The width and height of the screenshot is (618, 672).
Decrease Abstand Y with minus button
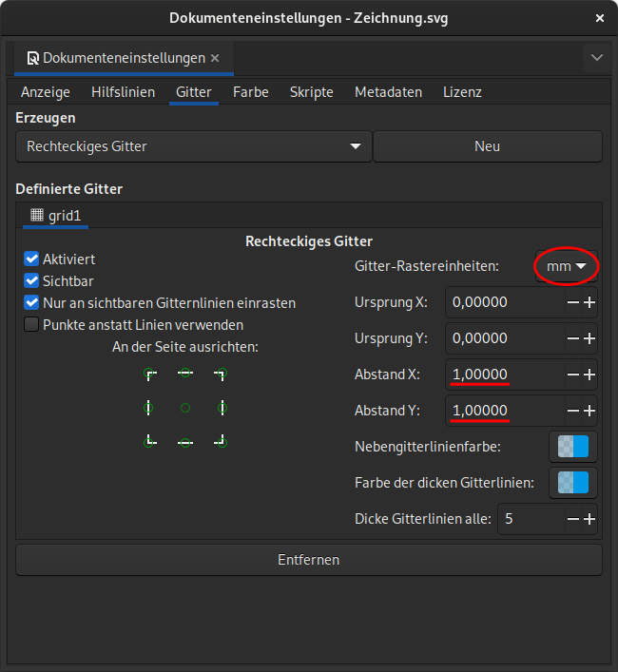coord(572,411)
